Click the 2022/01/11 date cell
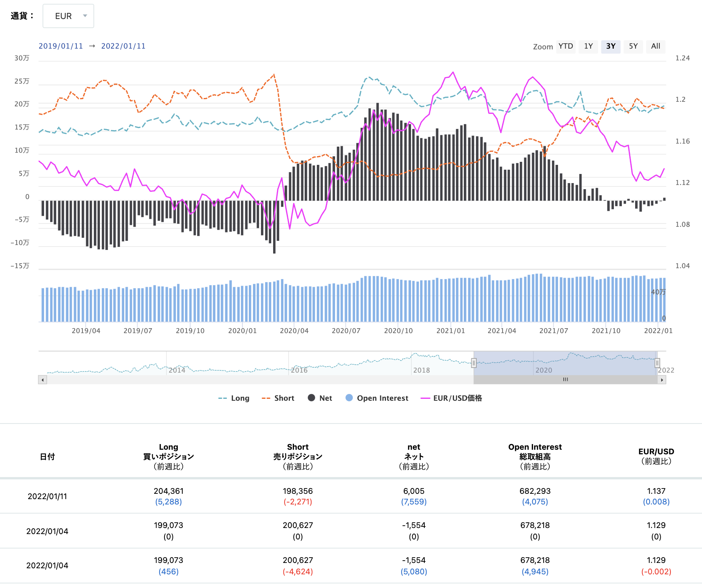The height and width of the screenshot is (588, 702). [47, 496]
